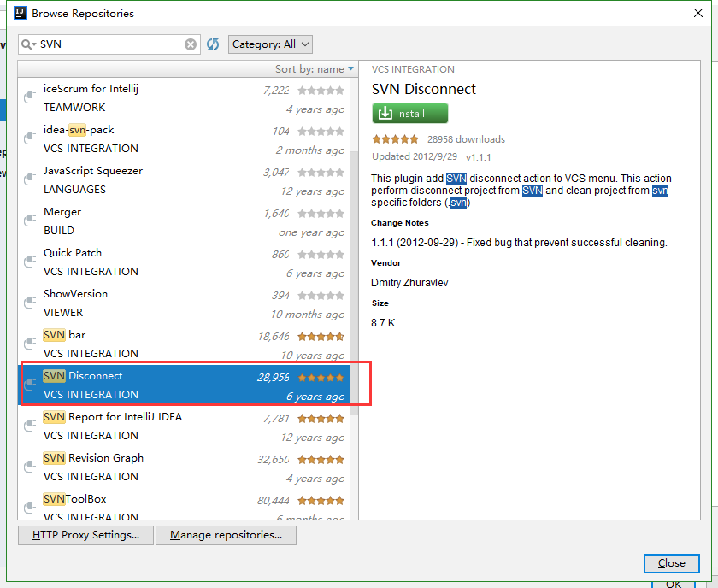This screenshot has width=718, height=588.
Task: Refresh the plugin repository list
Action: [x=212, y=44]
